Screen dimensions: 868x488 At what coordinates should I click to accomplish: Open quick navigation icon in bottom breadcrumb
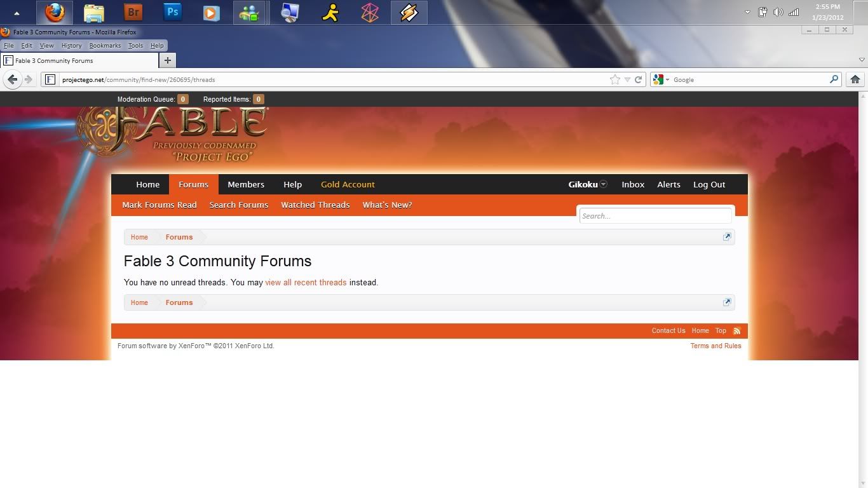pyautogui.click(x=727, y=302)
